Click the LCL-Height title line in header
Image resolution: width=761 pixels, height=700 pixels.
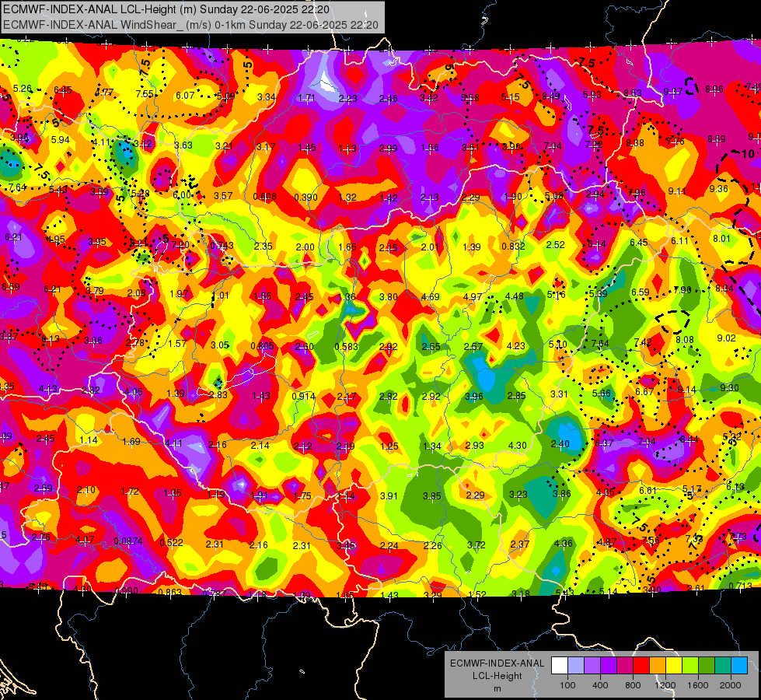point(166,9)
